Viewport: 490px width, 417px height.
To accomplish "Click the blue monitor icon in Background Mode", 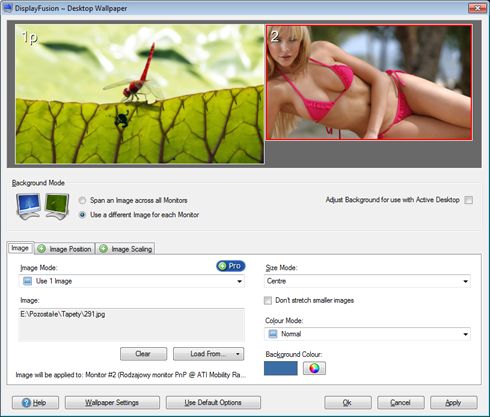I will coord(28,206).
